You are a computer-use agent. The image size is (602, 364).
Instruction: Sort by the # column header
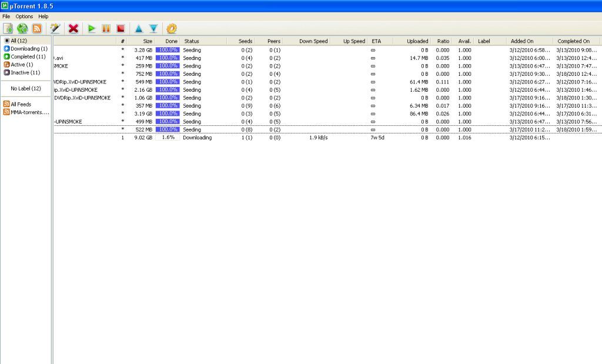pos(122,41)
